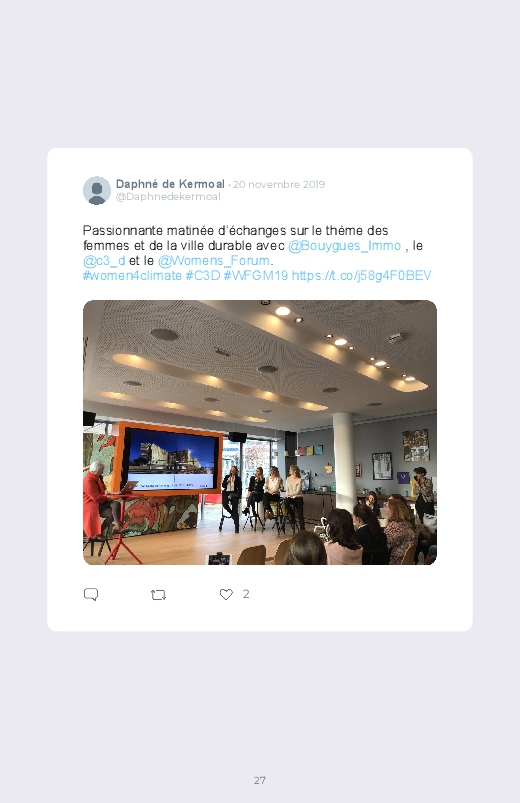Open the @Womens_Forum mention
This screenshot has height=803, width=520.
tap(214, 261)
